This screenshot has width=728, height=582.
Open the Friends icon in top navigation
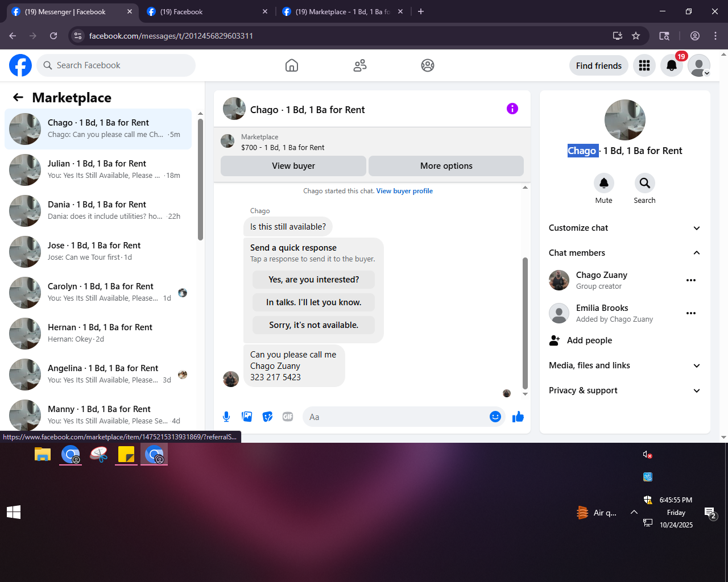coord(360,65)
